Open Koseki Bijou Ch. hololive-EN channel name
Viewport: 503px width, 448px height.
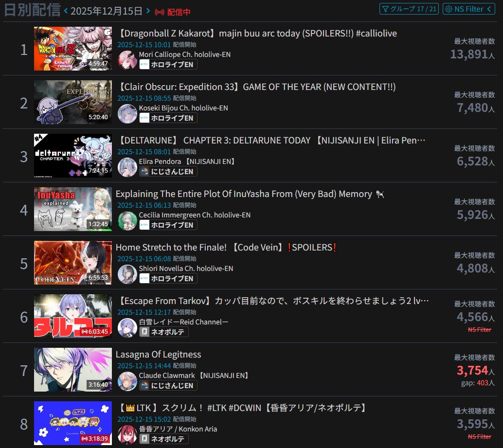click(183, 108)
